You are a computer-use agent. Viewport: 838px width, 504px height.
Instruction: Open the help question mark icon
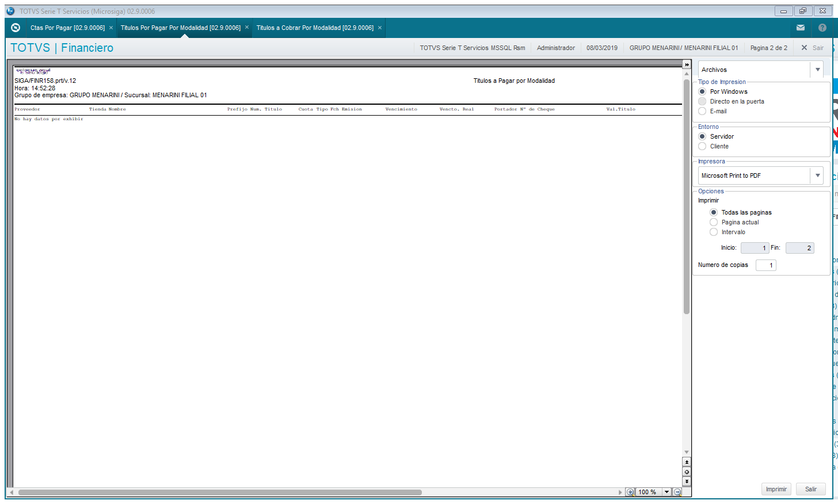pyautogui.click(x=822, y=28)
